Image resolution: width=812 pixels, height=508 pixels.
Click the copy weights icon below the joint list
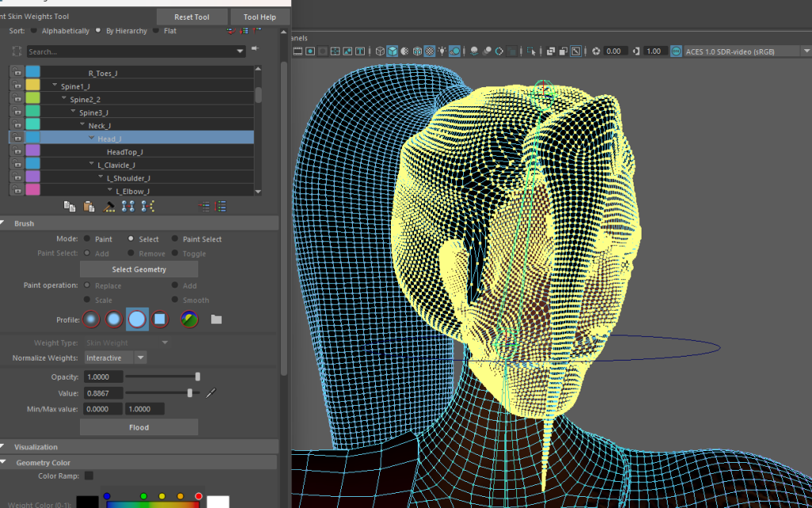tap(70, 206)
